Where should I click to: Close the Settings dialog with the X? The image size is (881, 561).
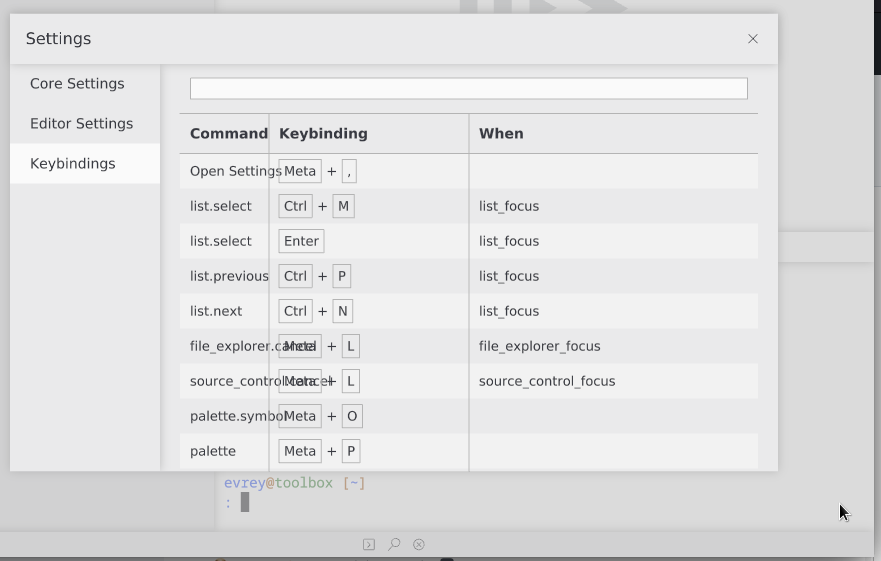(x=753, y=39)
